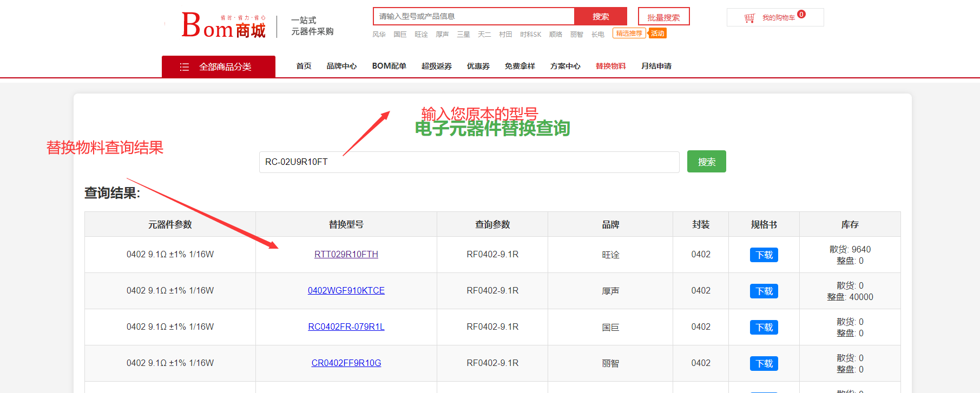Viewport: 980px width, 393px height.
Task: Click the 查询结果 heading
Action: [x=112, y=193]
